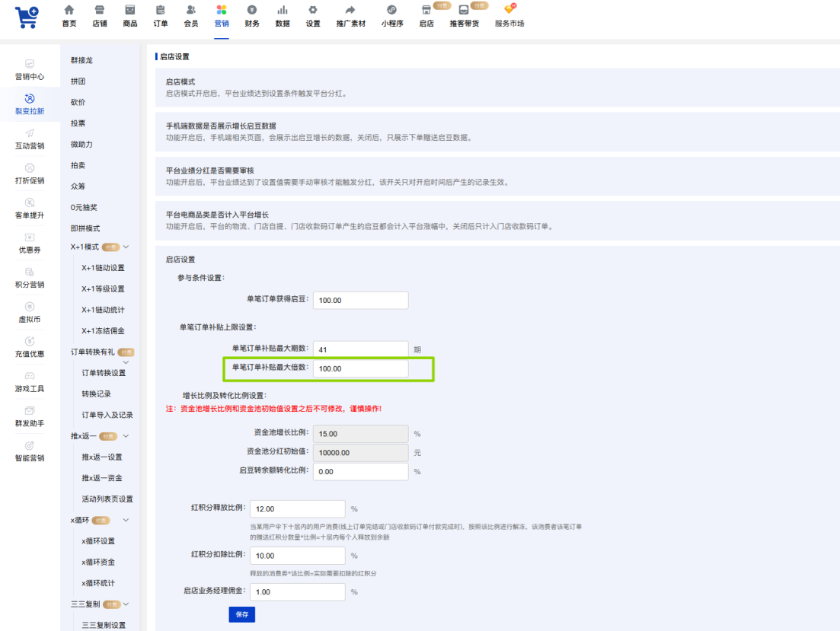Open the 订单 top menu

tap(160, 16)
